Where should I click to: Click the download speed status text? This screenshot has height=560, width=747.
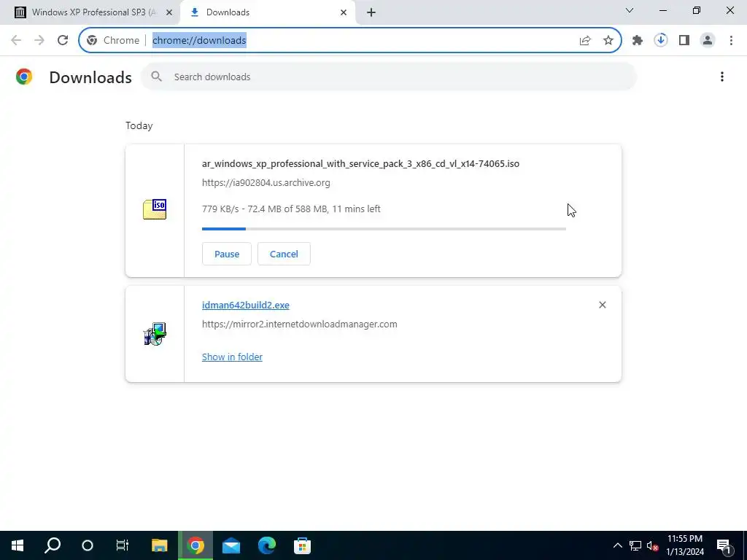(x=291, y=209)
